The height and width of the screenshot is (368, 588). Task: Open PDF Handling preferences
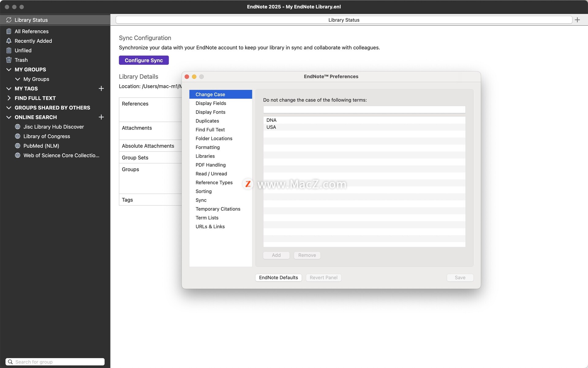pos(221,165)
